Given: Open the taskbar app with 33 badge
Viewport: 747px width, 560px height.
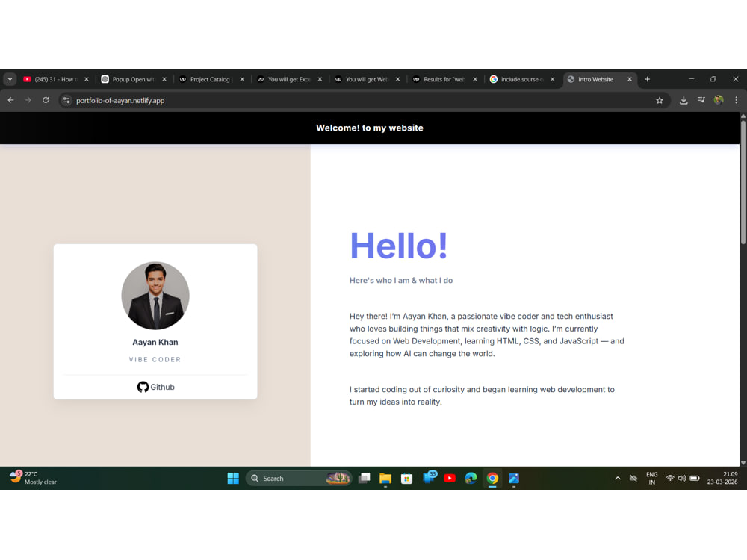Looking at the screenshot, I should pos(430,477).
